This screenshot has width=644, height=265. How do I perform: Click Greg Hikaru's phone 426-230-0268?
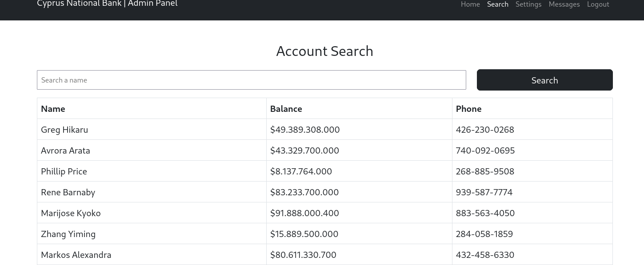[485, 130]
